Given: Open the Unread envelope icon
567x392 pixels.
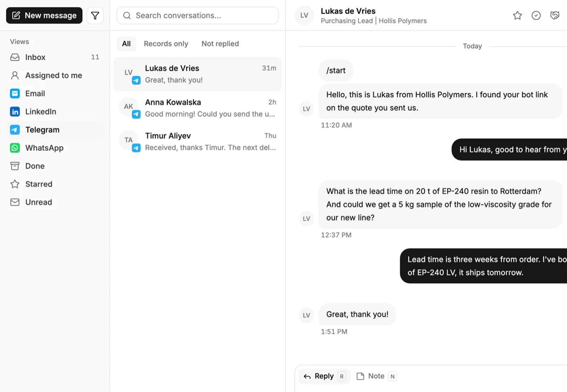Looking at the screenshot, I should [x=15, y=202].
